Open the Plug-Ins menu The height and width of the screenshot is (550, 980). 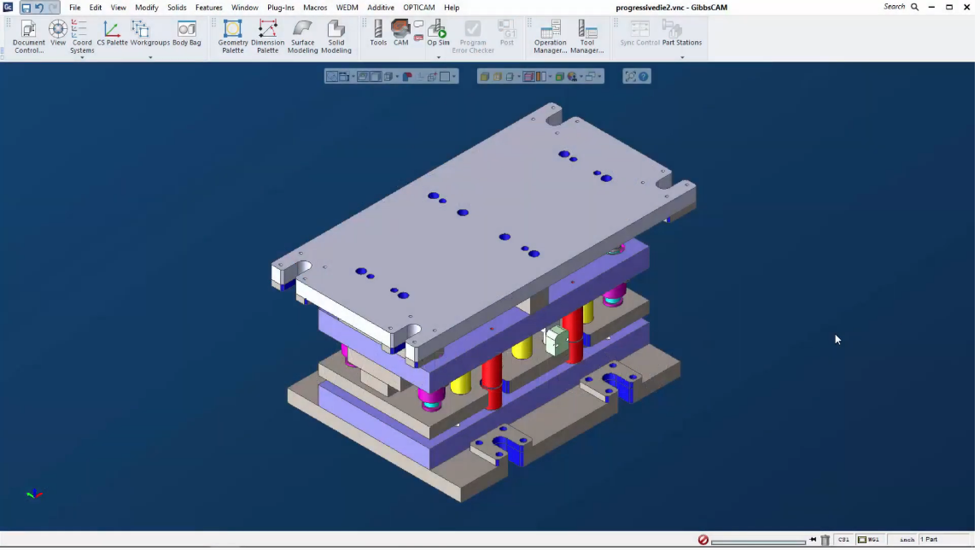tap(281, 8)
